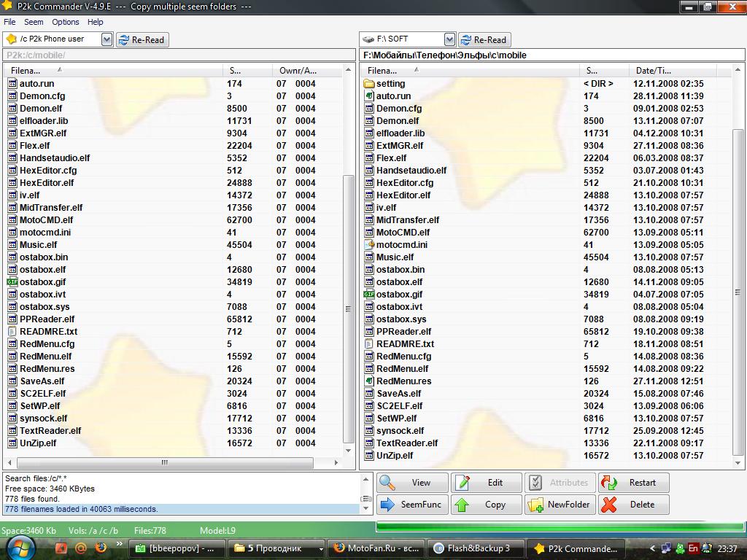Select the MotoCMD.elf icon in the phone panel
Screen dimensions: 747x560
[12, 220]
